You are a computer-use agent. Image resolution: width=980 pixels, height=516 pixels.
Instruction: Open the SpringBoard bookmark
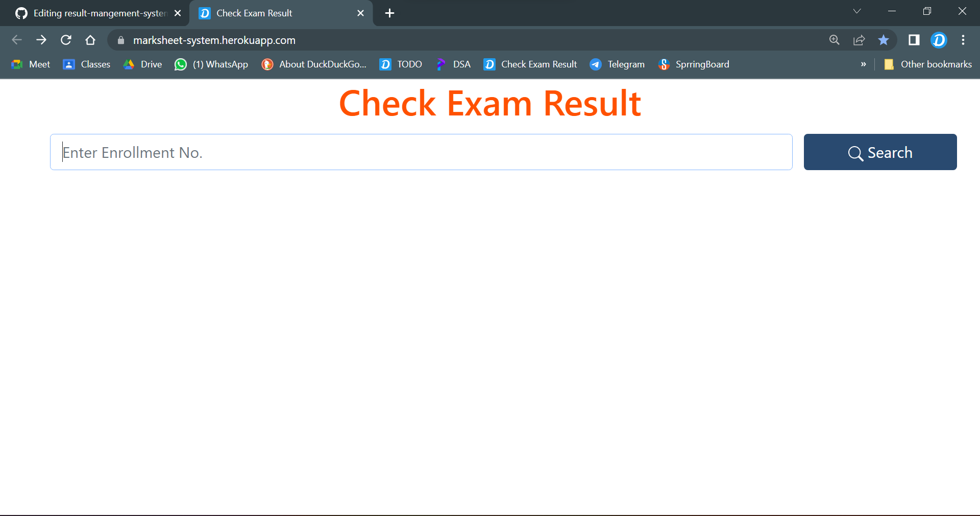coord(694,64)
